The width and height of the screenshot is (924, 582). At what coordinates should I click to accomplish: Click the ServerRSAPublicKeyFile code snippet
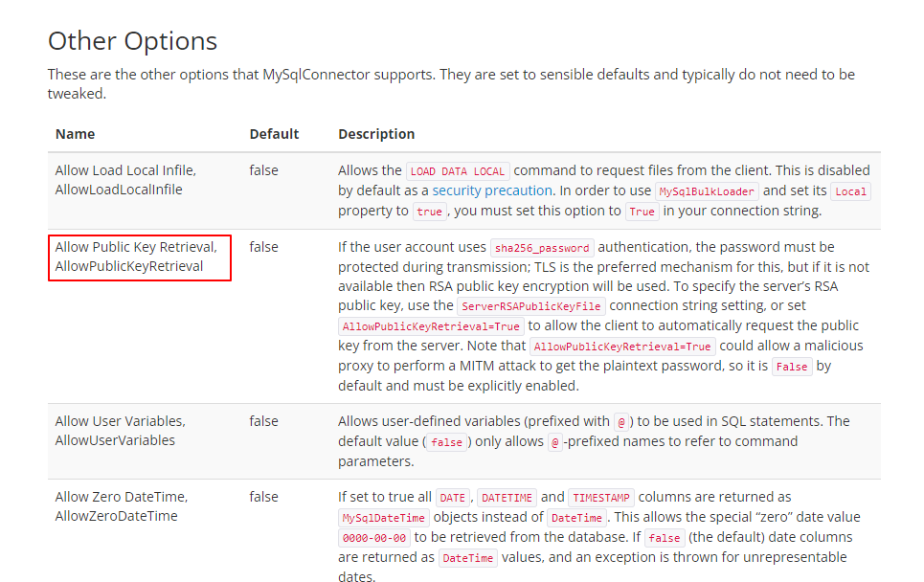531,306
